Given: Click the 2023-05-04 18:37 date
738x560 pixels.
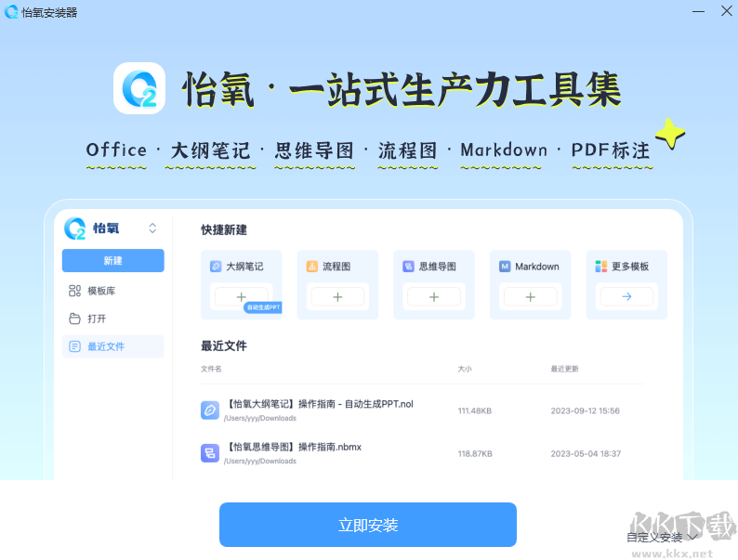Looking at the screenshot, I should (586, 454).
